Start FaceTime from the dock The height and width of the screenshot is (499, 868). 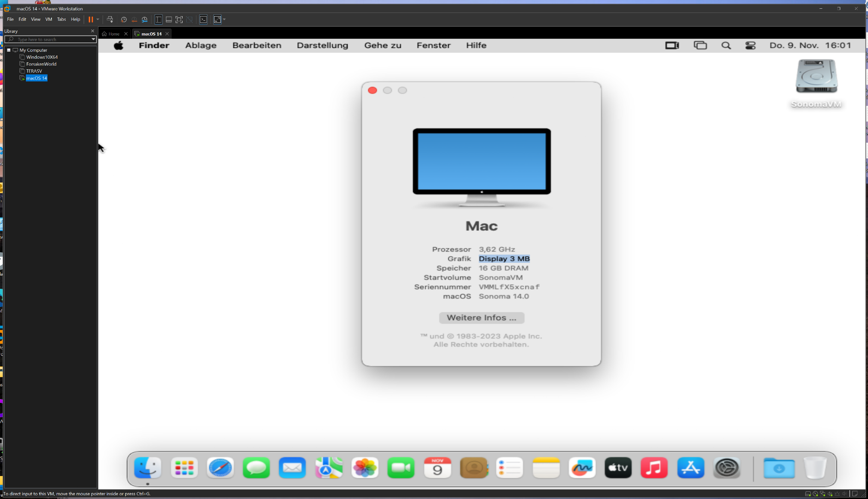coord(401,468)
